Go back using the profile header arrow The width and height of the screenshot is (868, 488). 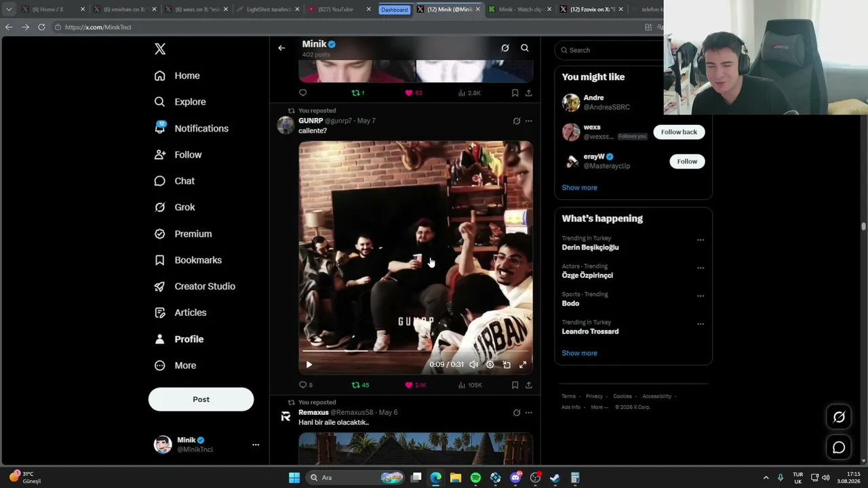click(x=281, y=48)
